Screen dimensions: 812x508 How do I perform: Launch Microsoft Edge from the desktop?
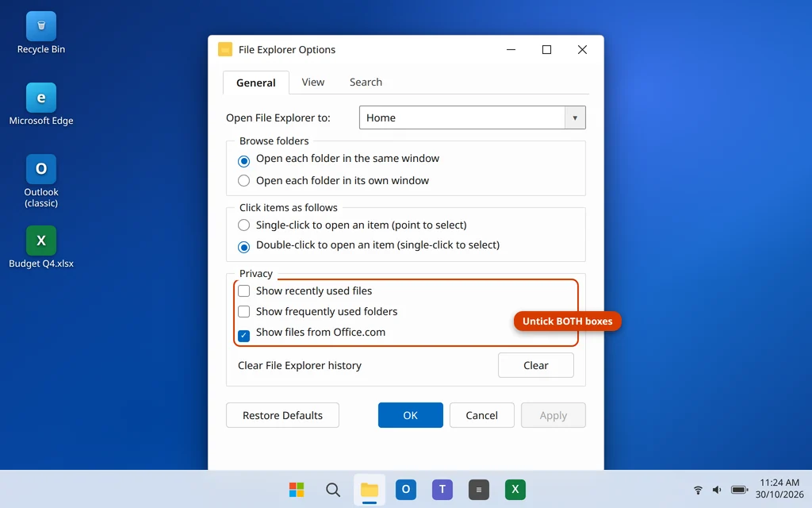(41, 104)
